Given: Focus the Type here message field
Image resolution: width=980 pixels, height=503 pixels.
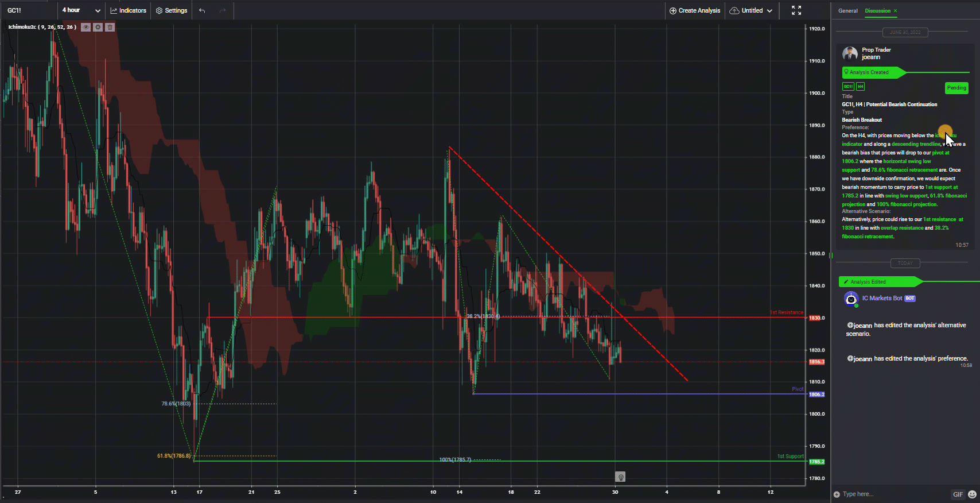Looking at the screenshot, I should (x=895, y=494).
